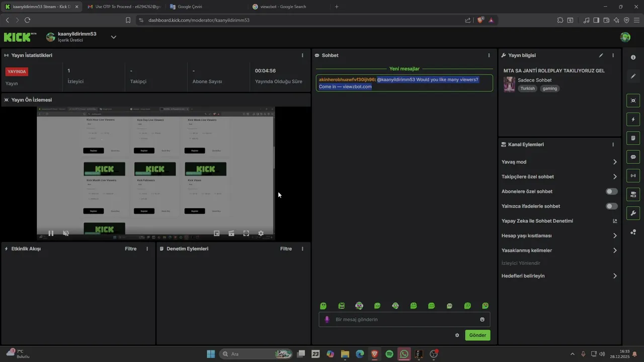This screenshot has height=362, width=644.
Task: Enter fullscreen on stream preview
Action: (x=246, y=233)
